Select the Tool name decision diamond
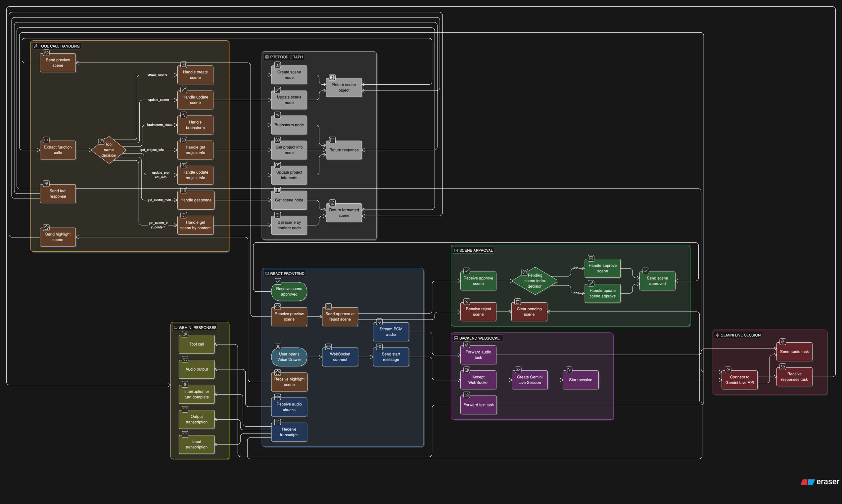This screenshot has width=842, height=504. click(x=109, y=150)
